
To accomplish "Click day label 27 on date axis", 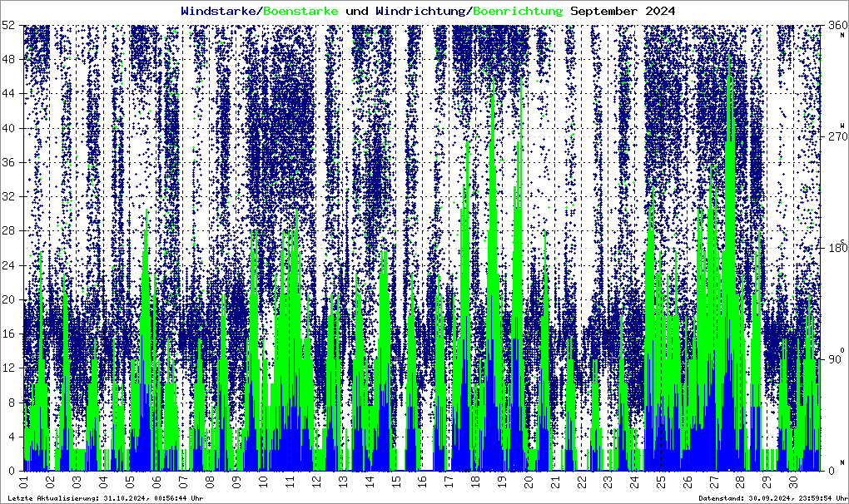I will pyautogui.click(x=714, y=480).
